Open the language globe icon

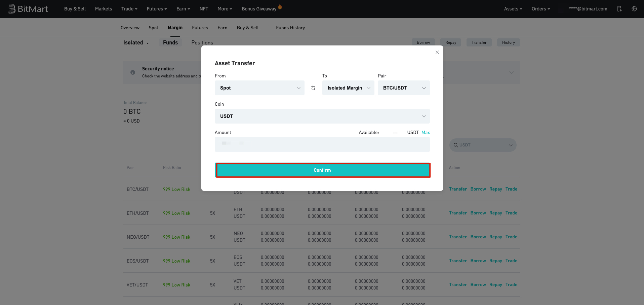tap(634, 9)
